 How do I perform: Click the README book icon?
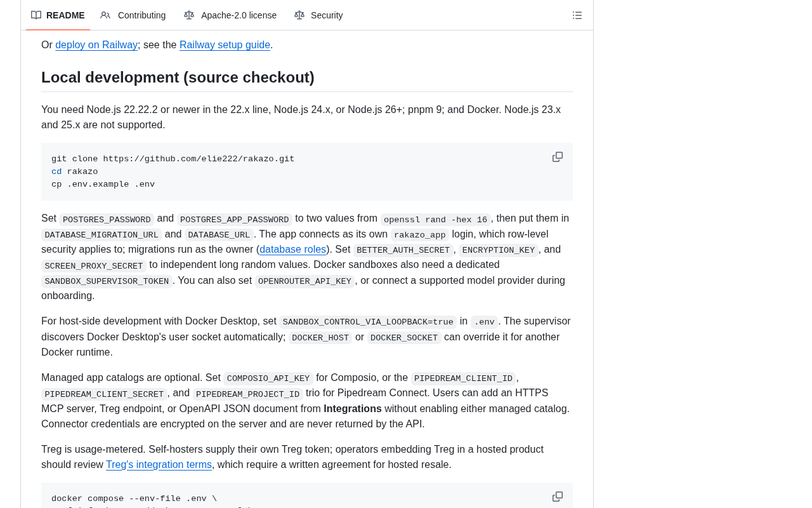[x=36, y=15]
